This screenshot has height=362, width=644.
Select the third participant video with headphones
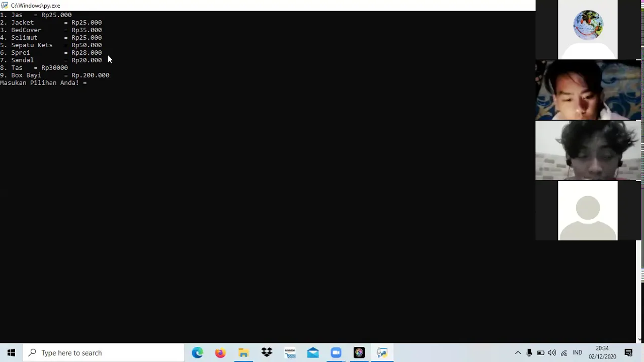(x=588, y=150)
